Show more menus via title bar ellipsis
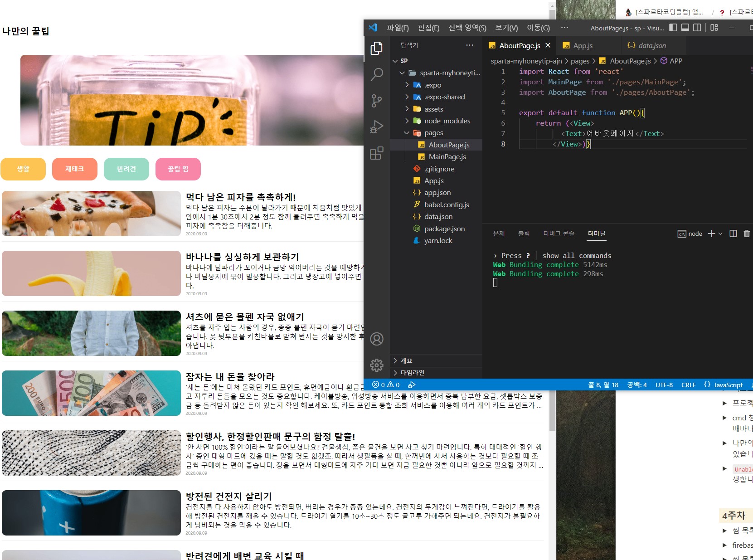753x560 pixels. click(564, 28)
